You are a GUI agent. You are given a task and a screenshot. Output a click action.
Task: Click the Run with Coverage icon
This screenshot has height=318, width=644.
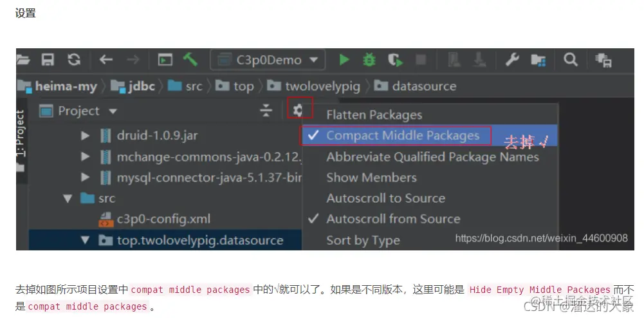click(x=395, y=60)
